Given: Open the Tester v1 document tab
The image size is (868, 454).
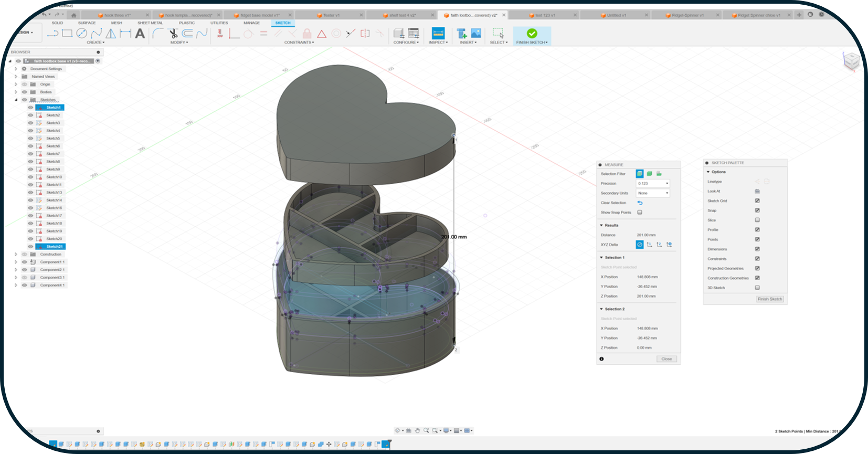Looking at the screenshot, I should pyautogui.click(x=331, y=15).
